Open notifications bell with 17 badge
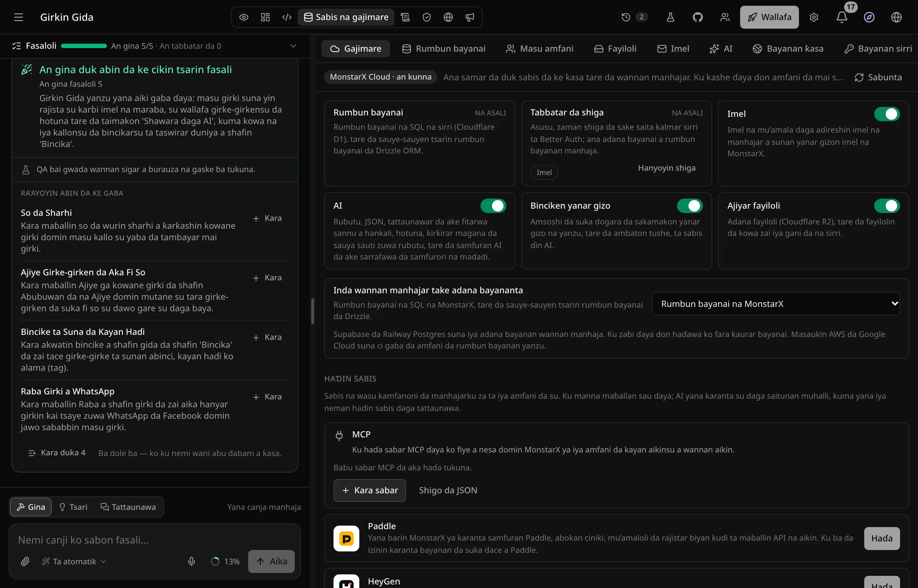Image resolution: width=918 pixels, height=588 pixels. point(842,17)
